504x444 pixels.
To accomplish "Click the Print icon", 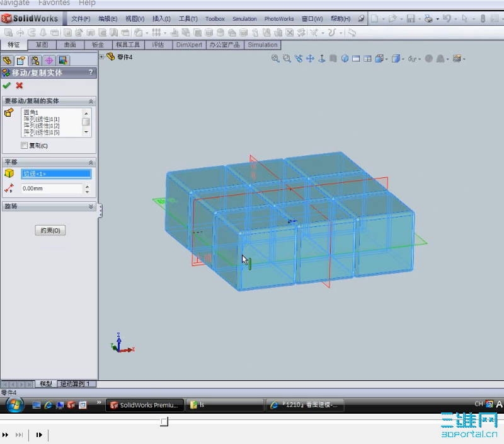I will (x=428, y=19).
